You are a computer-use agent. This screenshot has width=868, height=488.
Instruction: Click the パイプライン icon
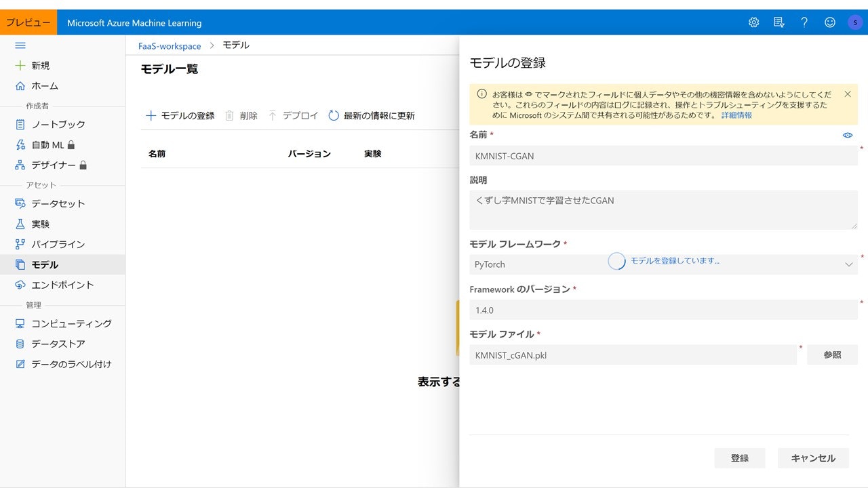(x=20, y=245)
